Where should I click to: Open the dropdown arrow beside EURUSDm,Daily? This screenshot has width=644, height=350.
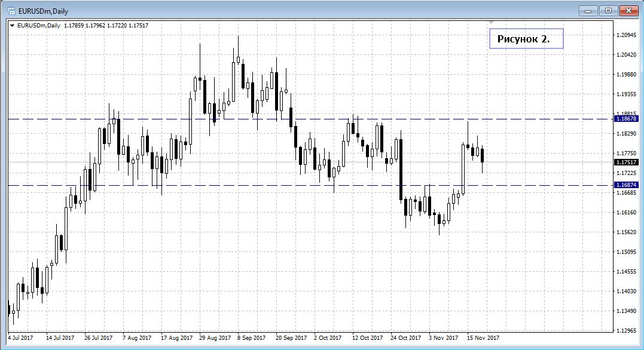click(x=12, y=25)
